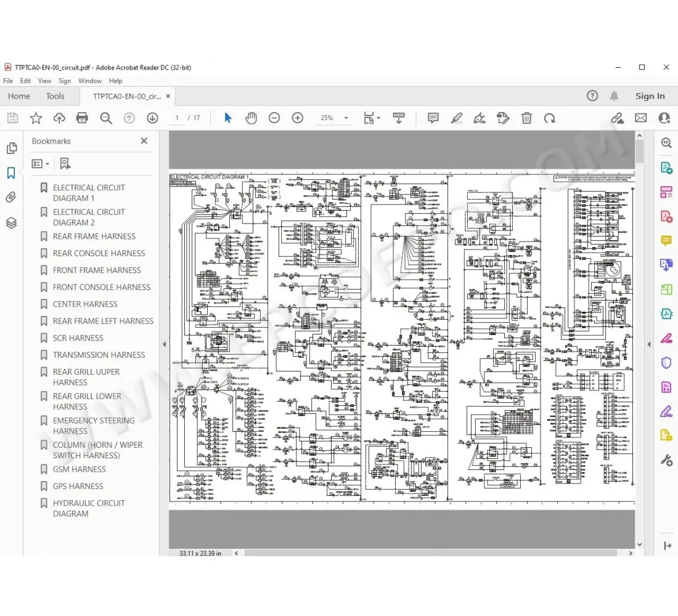Open the Add comment sticky note tool
The height and width of the screenshot is (616, 678).
433,118
